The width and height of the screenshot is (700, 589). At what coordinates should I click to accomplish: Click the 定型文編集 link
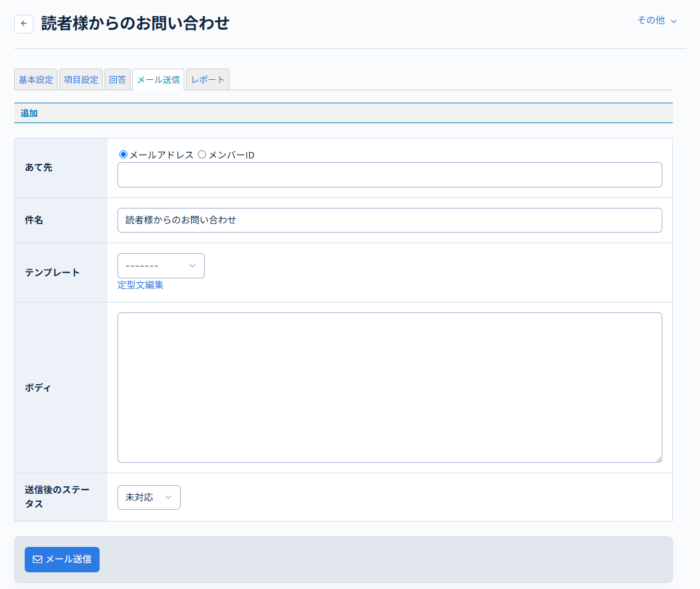[x=140, y=285]
